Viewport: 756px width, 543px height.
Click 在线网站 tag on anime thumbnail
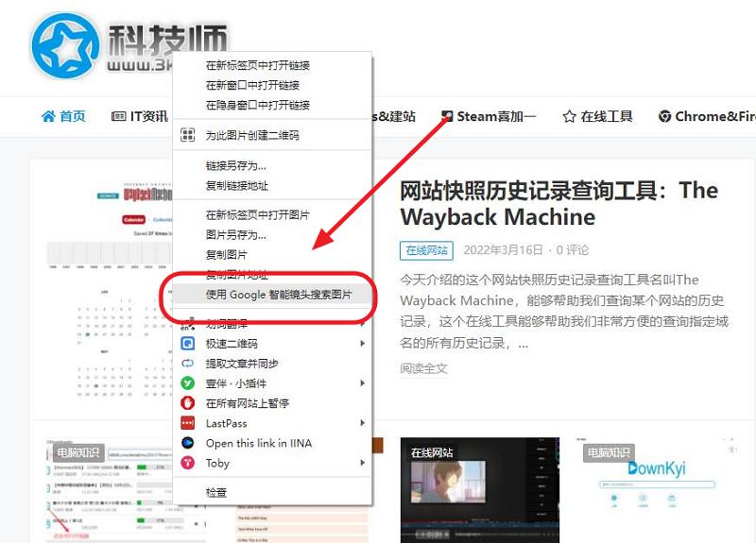[432, 453]
